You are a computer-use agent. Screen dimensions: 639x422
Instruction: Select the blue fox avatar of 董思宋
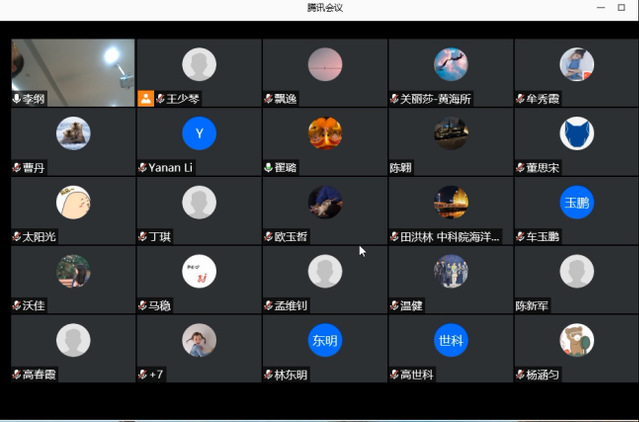click(577, 133)
